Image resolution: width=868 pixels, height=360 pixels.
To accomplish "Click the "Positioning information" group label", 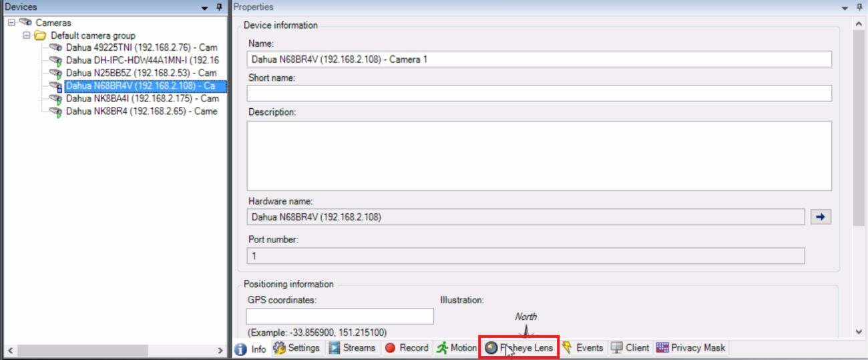I will (288, 284).
